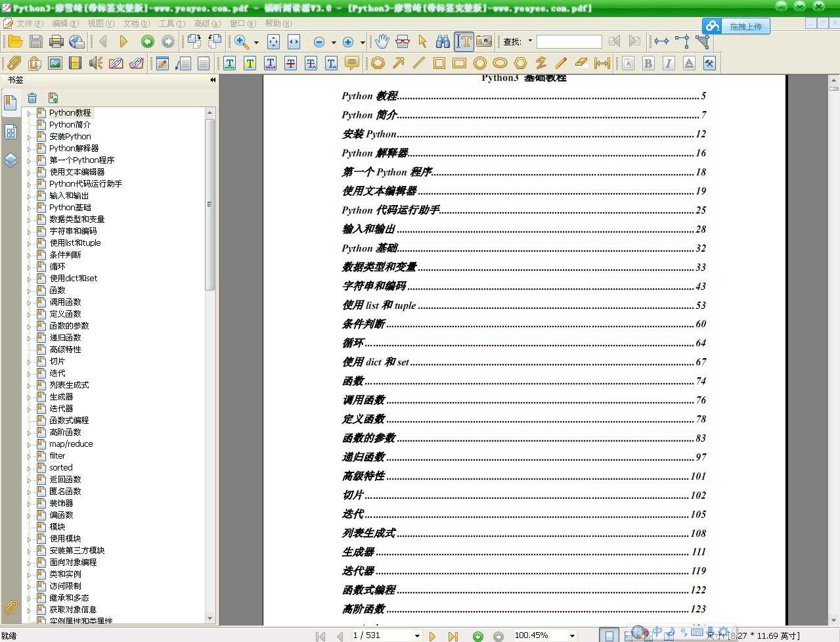This screenshot has width=840, height=642.
Task: Select the Hand tool
Action: tap(382, 42)
